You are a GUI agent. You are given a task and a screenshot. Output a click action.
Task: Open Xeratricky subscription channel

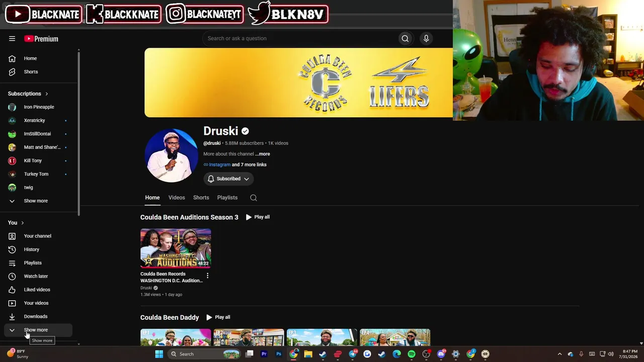(39, 121)
